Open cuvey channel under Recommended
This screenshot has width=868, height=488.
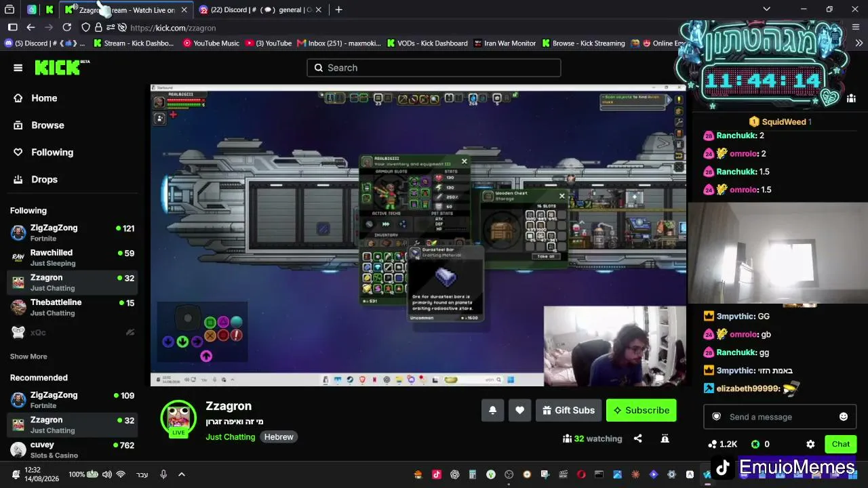(73, 449)
